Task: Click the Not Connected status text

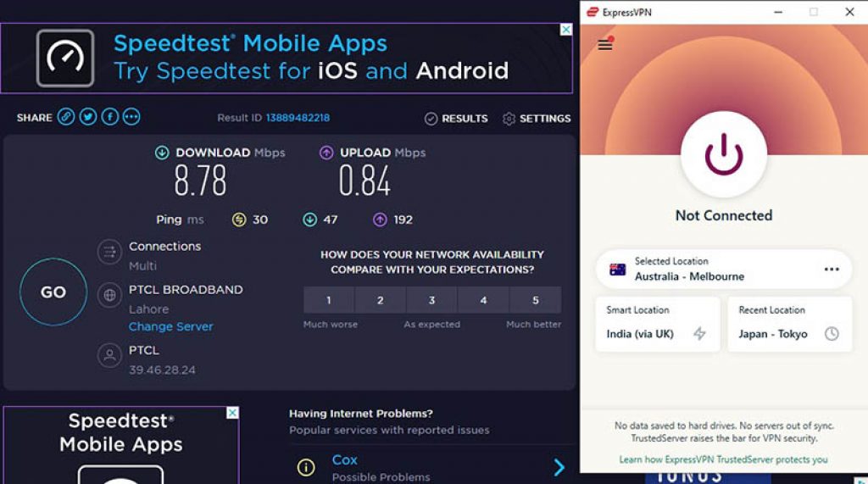Action: click(x=724, y=215)
